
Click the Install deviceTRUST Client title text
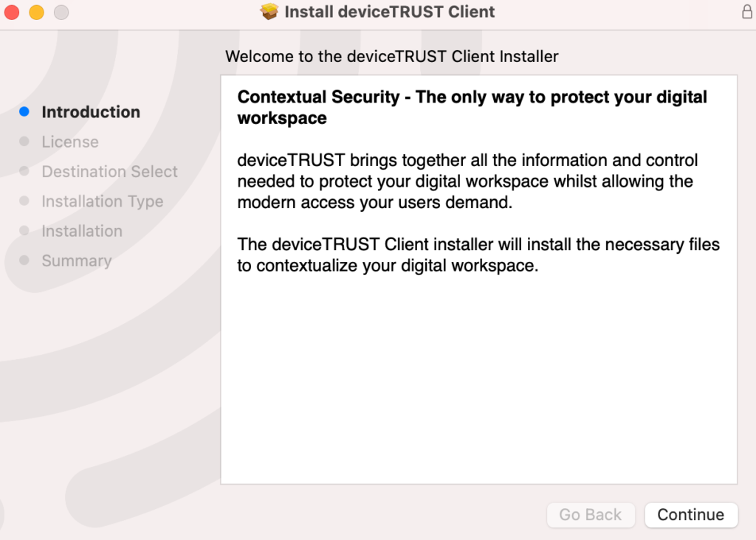pos(391,11)
